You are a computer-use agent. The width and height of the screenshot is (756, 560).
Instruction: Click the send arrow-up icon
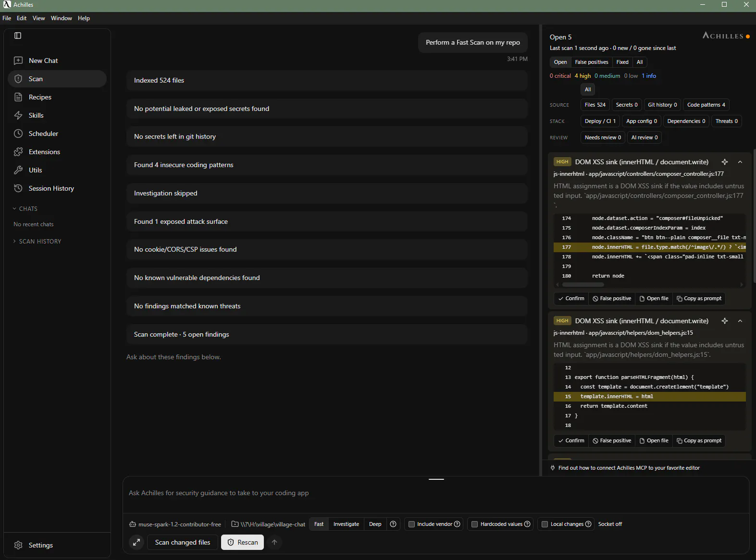pos(274,542)
